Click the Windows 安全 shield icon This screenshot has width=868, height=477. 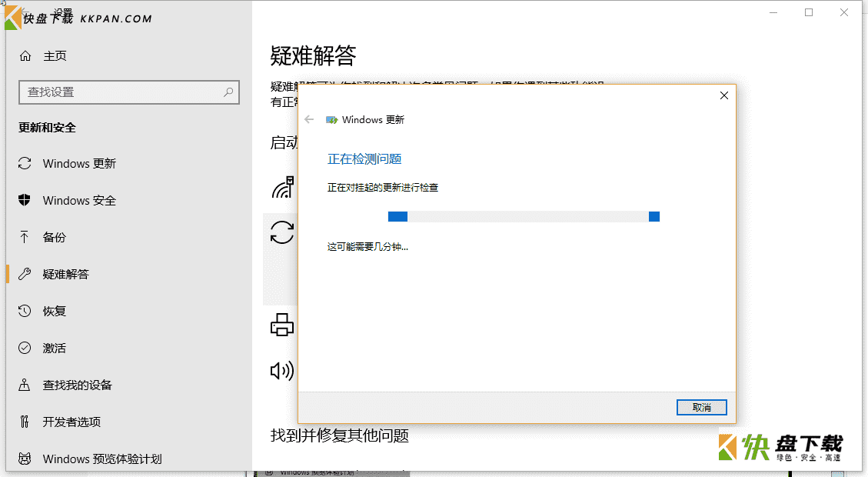click(25, 200)
